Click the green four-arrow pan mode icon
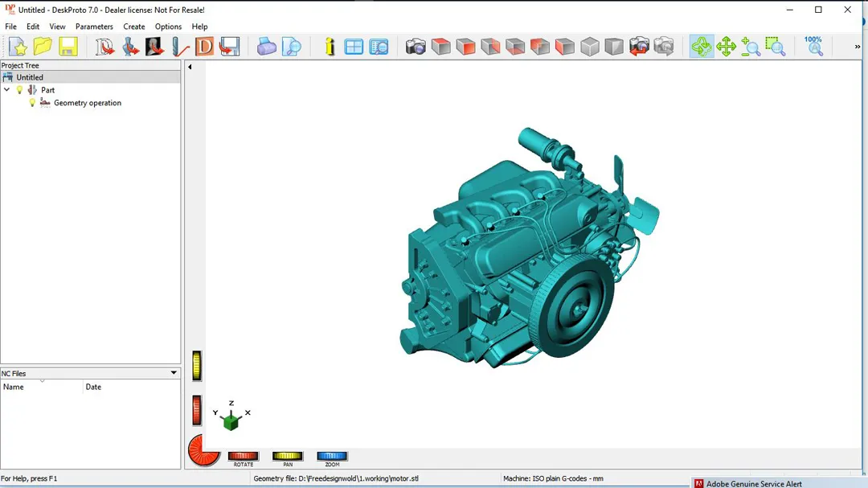868x488 pixels. [726, 47]
